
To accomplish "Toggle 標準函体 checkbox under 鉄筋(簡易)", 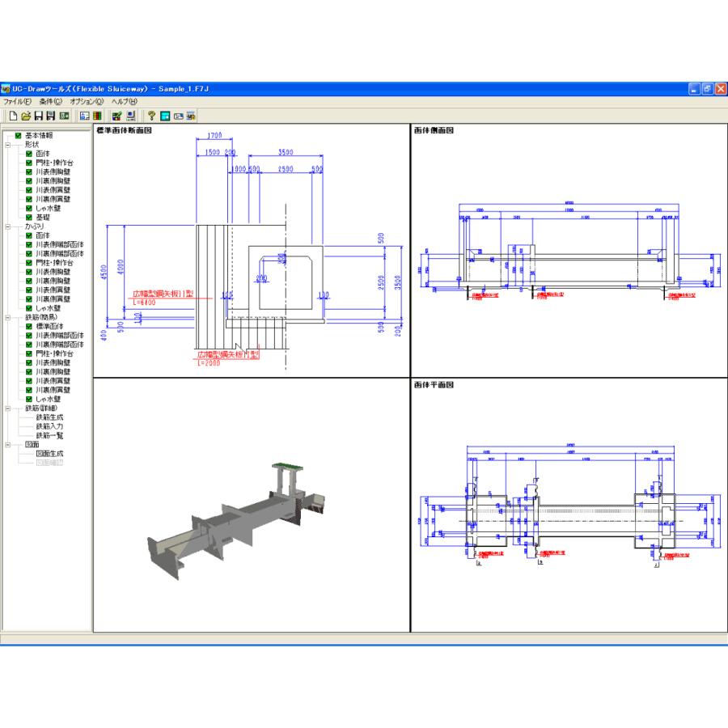I will (29, 326).
